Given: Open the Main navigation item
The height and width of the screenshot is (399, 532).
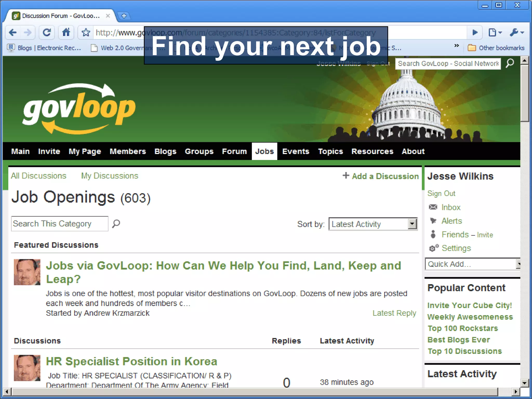Looking at the screenshot, I should click(21, 151).
